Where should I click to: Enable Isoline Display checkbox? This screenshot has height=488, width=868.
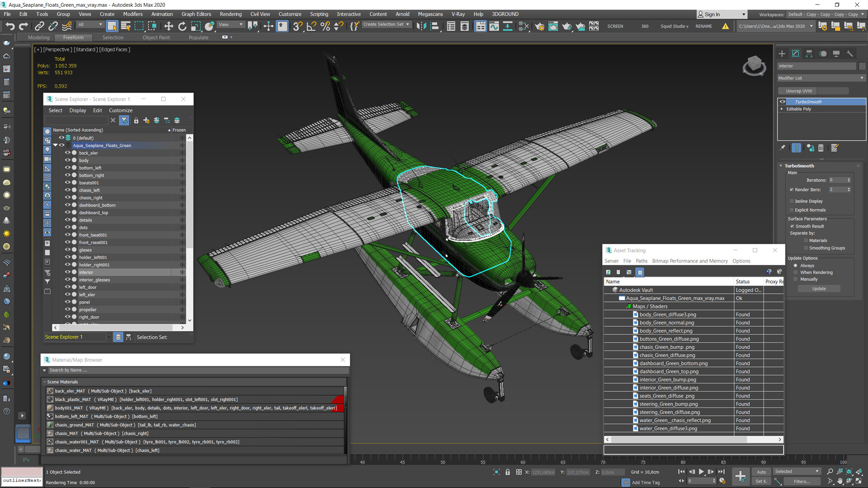point(792,201)
